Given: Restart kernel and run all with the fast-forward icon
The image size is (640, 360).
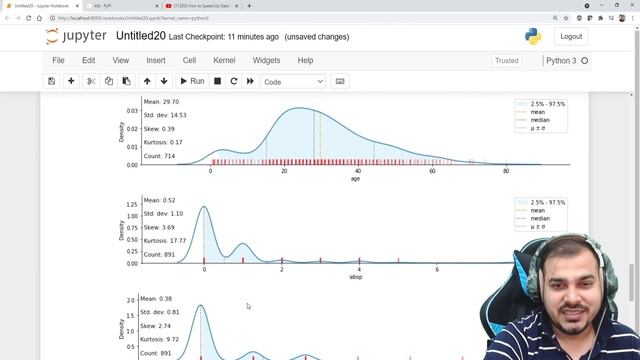Looking at the screenshot, I should (x=250, y=81).
